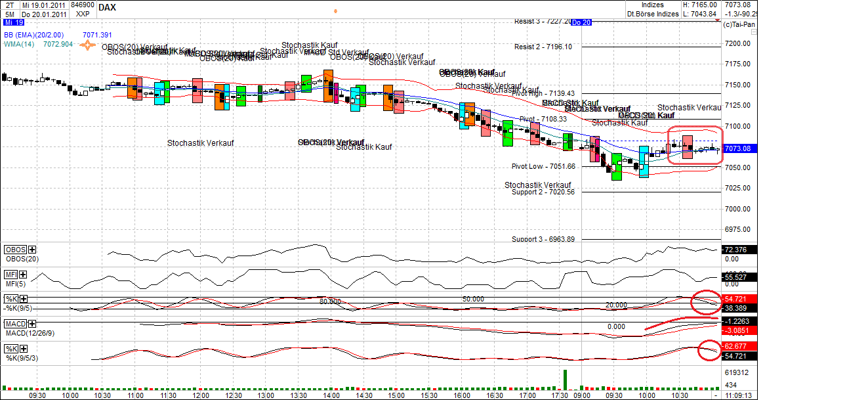The image size is (868, 400).
Task: Expand plus box above %K(9/5) label
Action: coord(23,299)
